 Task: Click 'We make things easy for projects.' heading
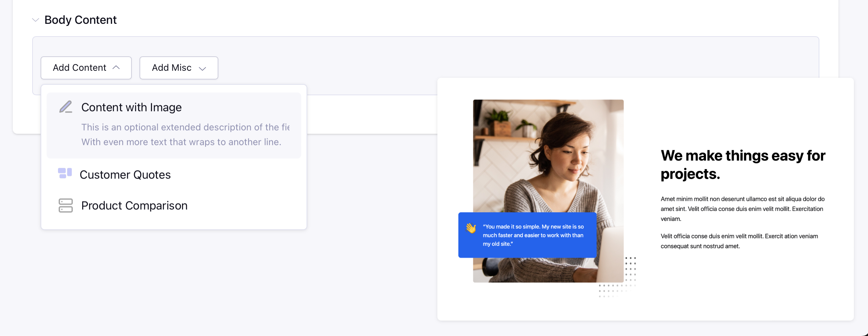743,165
